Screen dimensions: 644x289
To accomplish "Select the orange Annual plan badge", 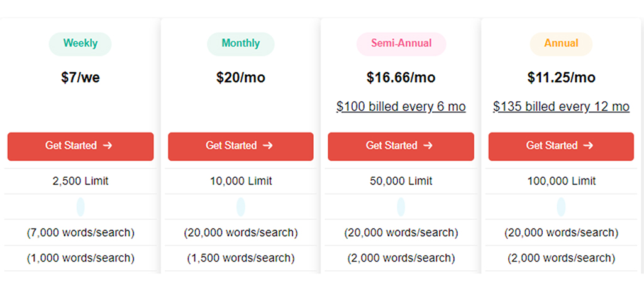I will (561, 44).
